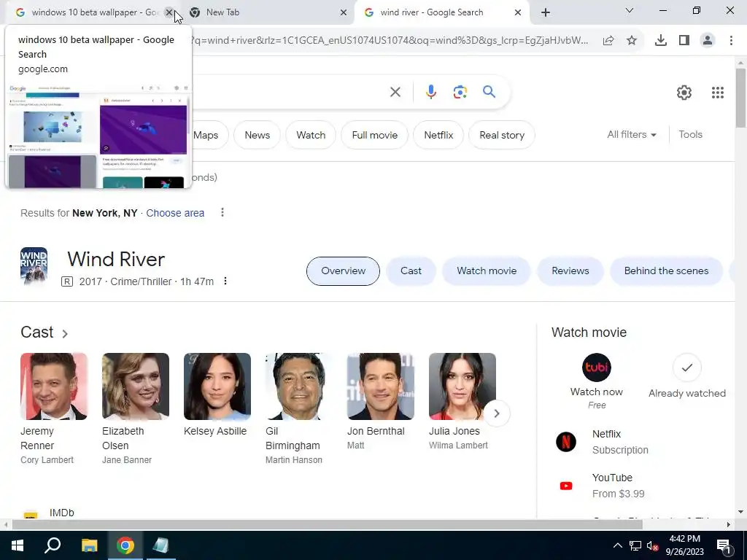This screenshot has height=560, width=747.
Task: Open the Chrome profile avatar
Action: [x=708, y=41]
